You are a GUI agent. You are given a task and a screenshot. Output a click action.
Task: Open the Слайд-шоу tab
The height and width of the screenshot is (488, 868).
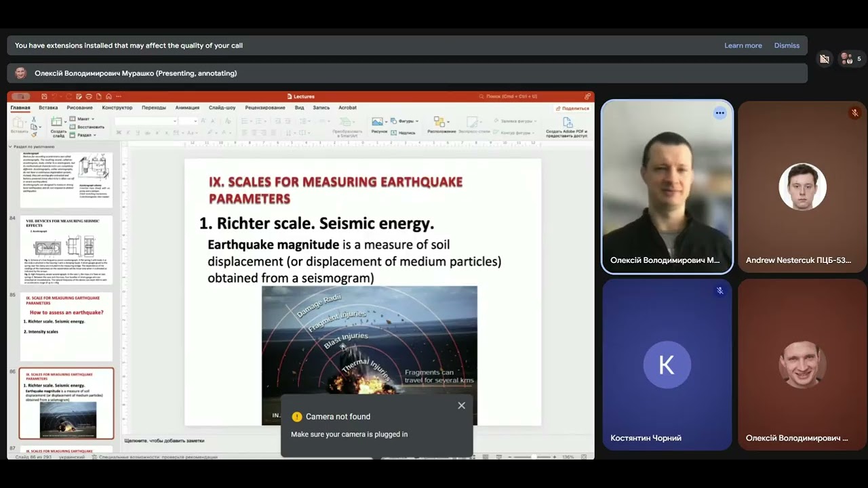(222, 108)
